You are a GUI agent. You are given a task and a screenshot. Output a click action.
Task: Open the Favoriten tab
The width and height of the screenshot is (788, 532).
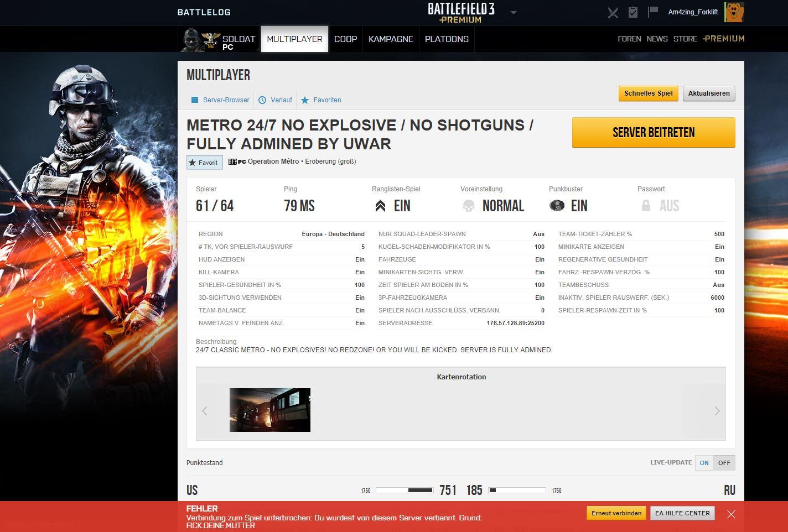[321, 100]
